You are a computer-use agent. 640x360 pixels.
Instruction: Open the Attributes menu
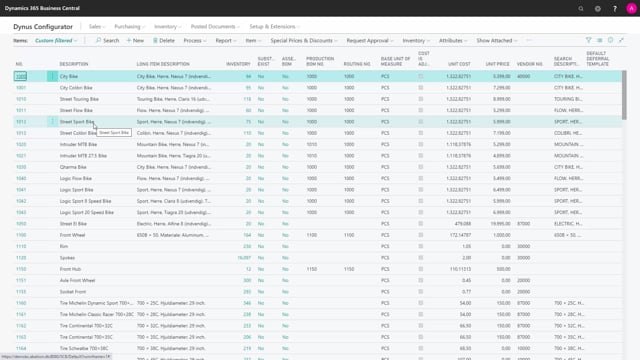pos(453,40)
